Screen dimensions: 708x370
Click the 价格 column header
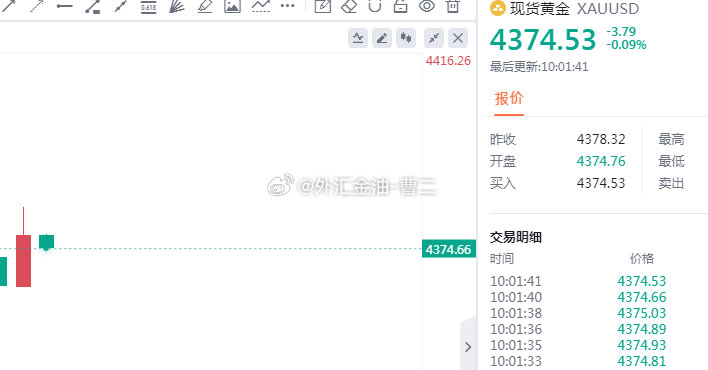[x=642, y=259]
